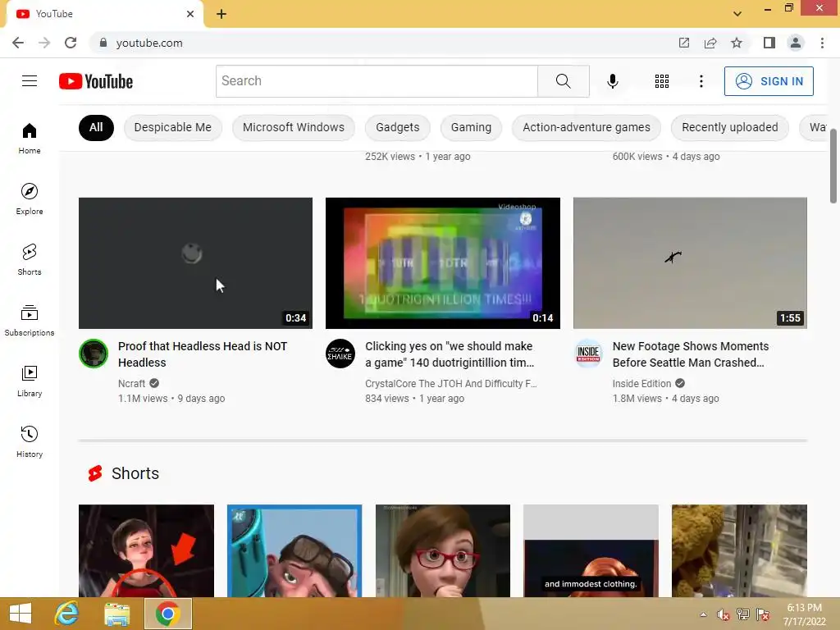The height and width of the screenshot is (630, 840).
Task: Open Shorts in sidebar
Action: [x=30, y=259]
